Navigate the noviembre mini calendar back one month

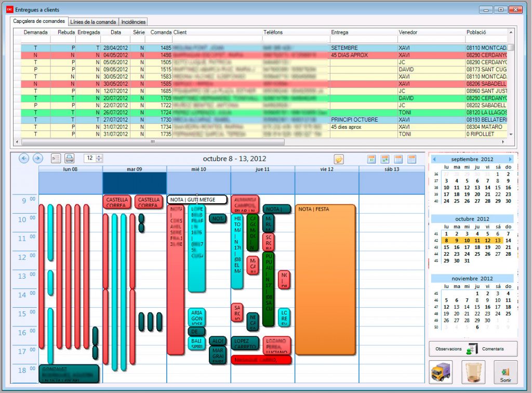(434, 278)
